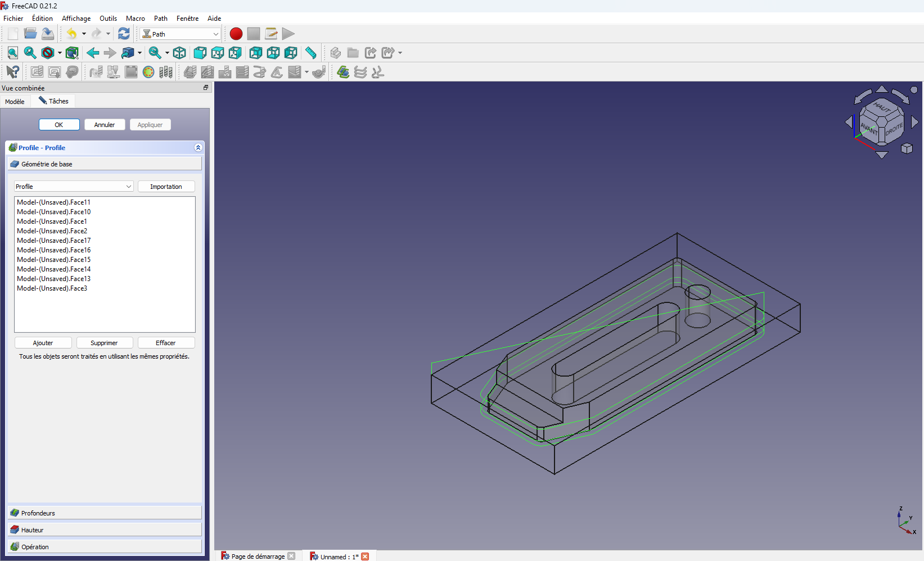This screenshot has height=561, width=924.
Task: Click the Importation button
Action: click(166, 186)
